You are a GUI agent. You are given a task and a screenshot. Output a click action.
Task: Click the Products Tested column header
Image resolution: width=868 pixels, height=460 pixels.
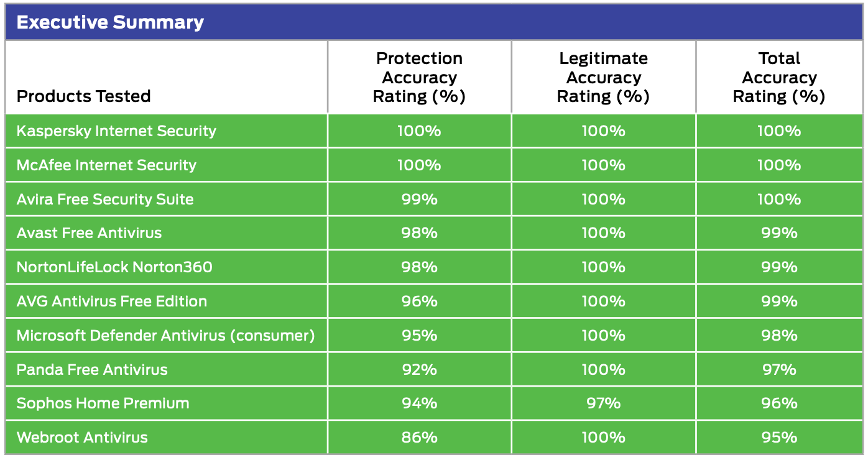(84, 96)
